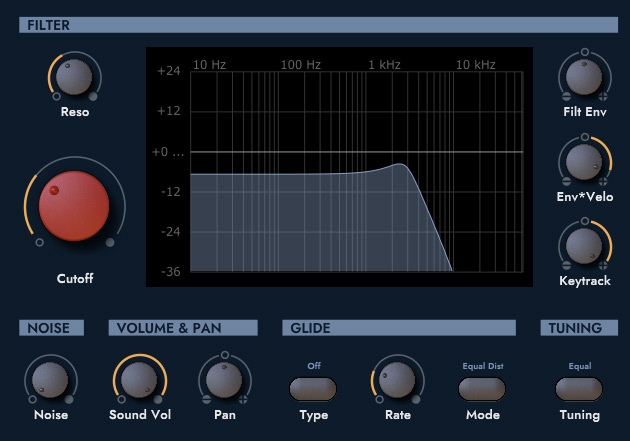Click the TUNING section header
The height and width of the screenshot is (441, 630).
coord(579,328)
